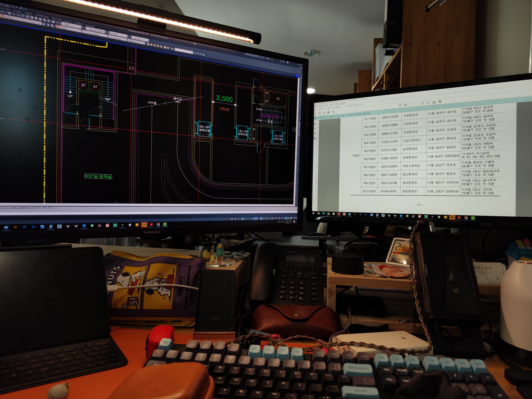Screen dimensions: 532x399
Task: Select the Acrobat highlight pen tool
Action: (428, 103)
